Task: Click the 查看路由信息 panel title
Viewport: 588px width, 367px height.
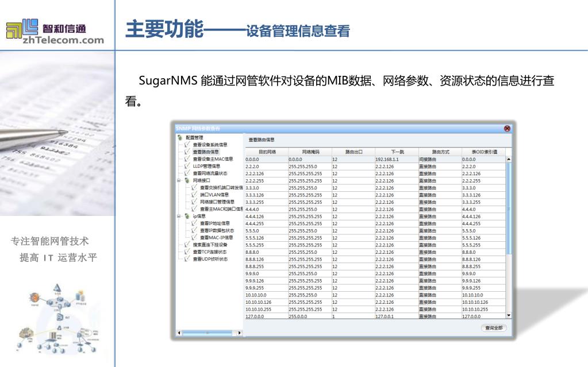Action: pyautogui.click(x=262, y=140)
